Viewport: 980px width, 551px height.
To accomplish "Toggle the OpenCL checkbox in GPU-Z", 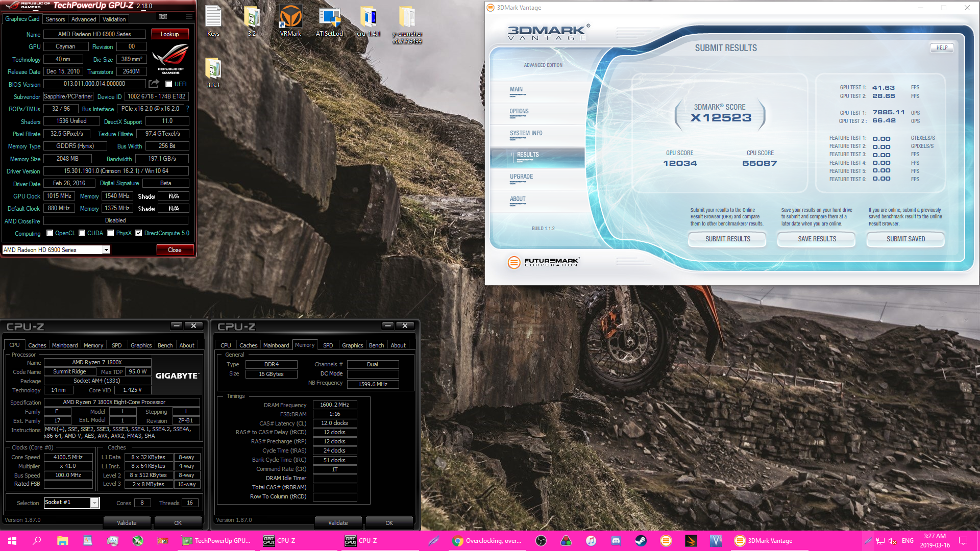I will click(x=50, y=233).
